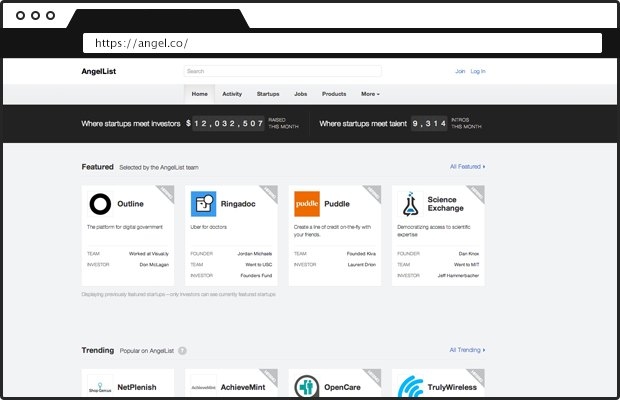Click the active browser tab
The width and height of the screenshot is (620, 400).
158,19
